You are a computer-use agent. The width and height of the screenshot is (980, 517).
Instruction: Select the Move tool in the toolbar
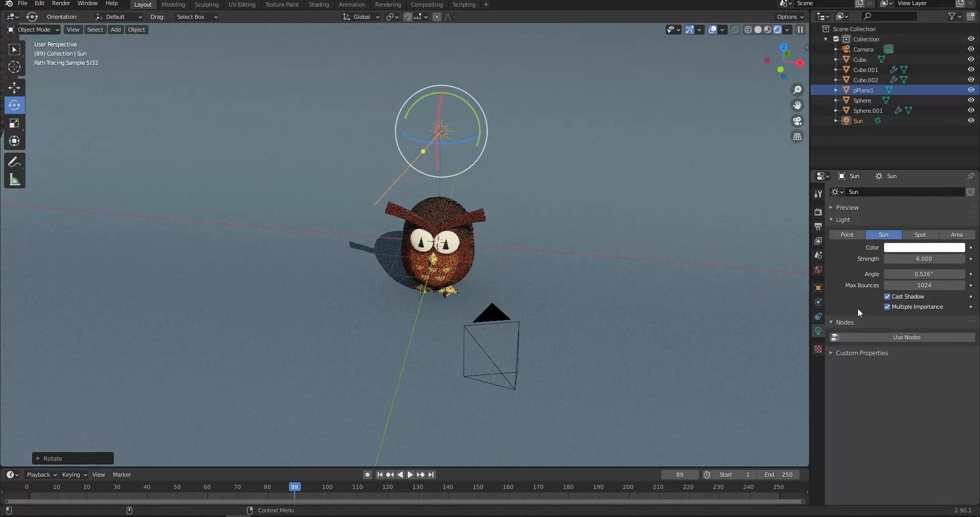tap(15, 87)
